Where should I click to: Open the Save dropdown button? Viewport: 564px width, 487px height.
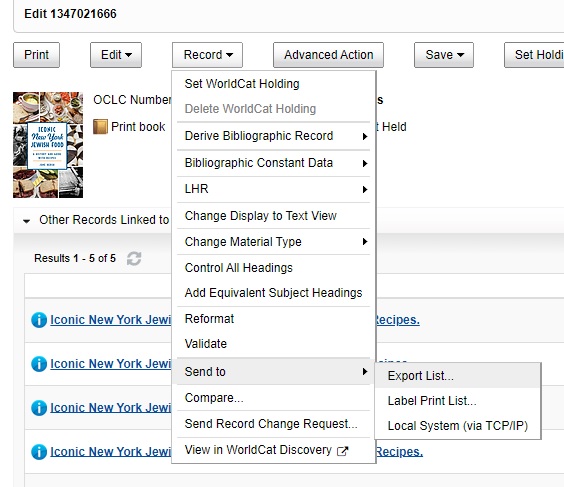click(x=444, y=55)
